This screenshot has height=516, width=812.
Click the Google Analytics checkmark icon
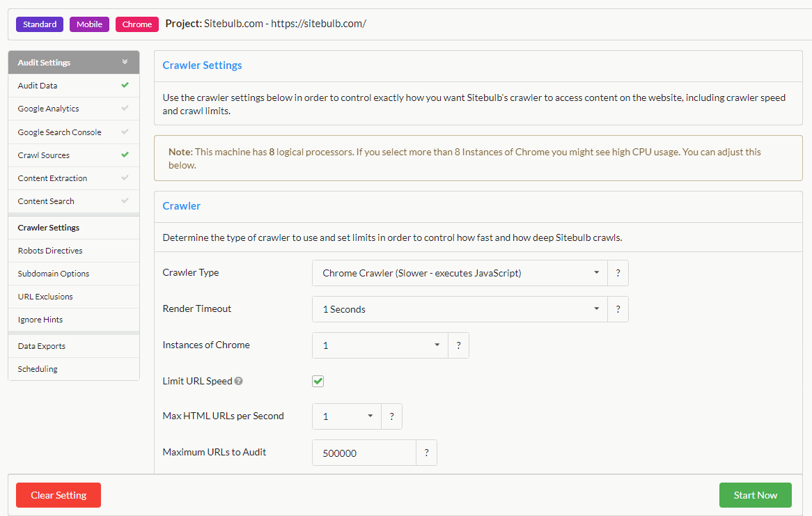click(x=125, y=108)
